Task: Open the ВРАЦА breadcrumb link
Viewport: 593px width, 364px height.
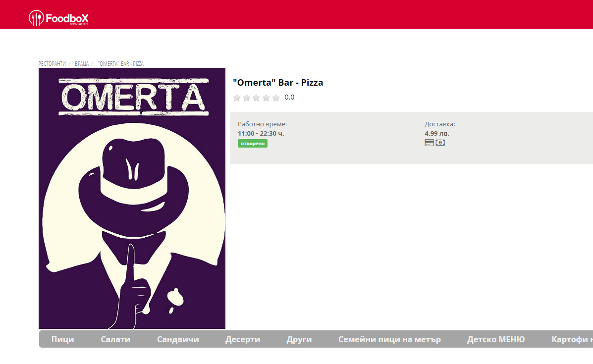Action: (82, 63)
